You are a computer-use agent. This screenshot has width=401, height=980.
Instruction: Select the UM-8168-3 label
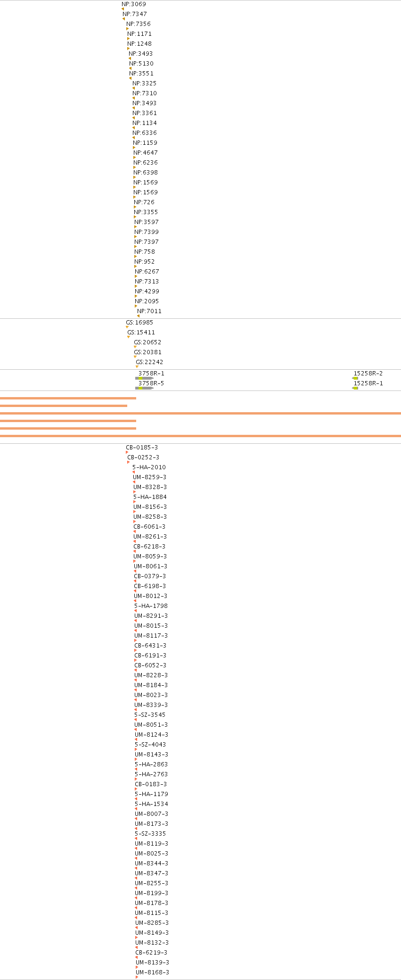click(x=152, y=972)
